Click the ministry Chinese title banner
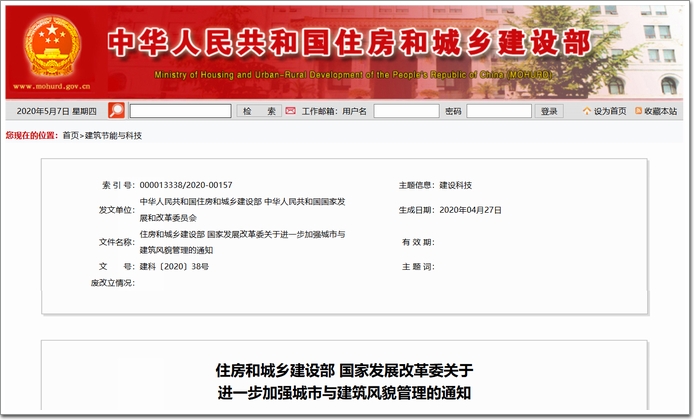The height and width of the screenshot is (420, 694). pos(348,42)
